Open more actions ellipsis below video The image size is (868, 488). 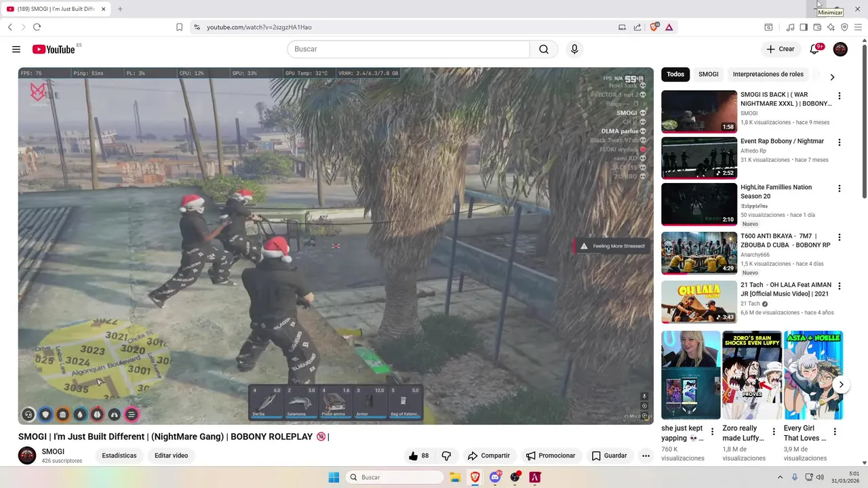[x=646, y=455]
